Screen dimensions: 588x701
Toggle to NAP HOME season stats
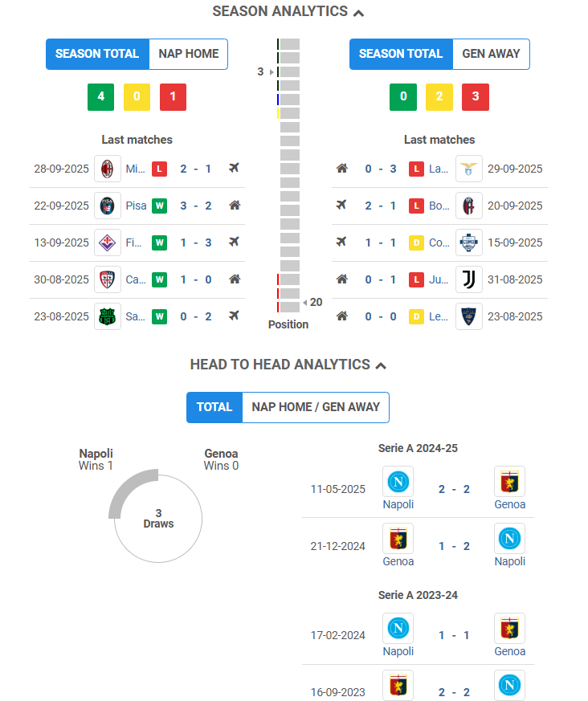(x=189, y=54)
